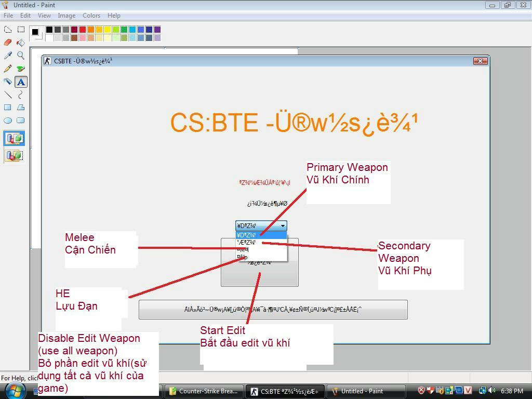Select the straight Line tool
Screen dimensions: 532x399
click(7, 95)
